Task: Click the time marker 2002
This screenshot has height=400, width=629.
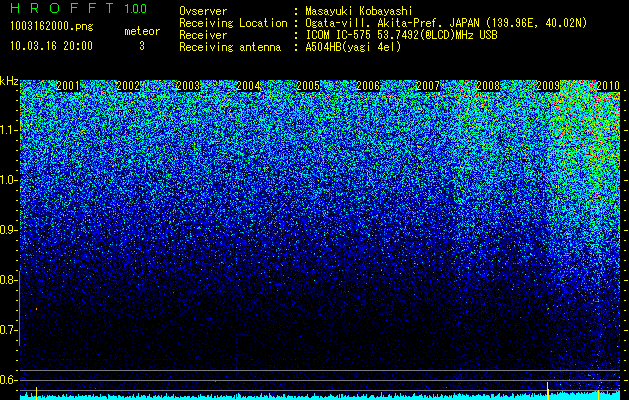Action: (128, 86)
